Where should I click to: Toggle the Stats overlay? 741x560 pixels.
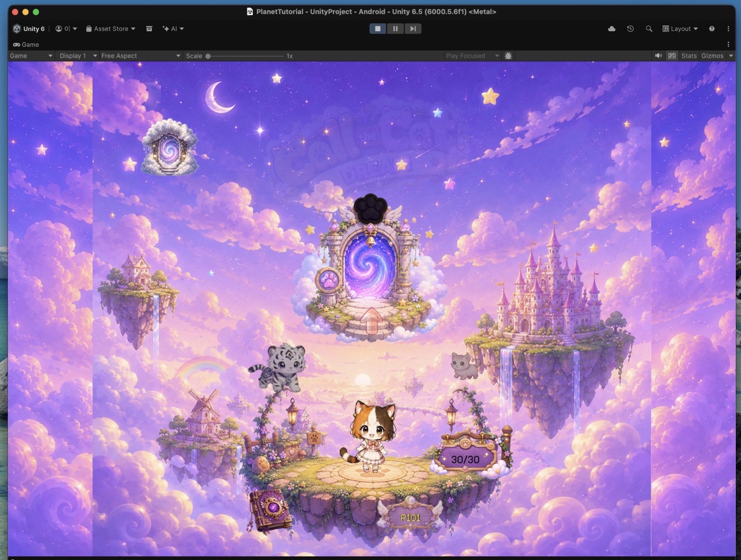coord(689,56)
